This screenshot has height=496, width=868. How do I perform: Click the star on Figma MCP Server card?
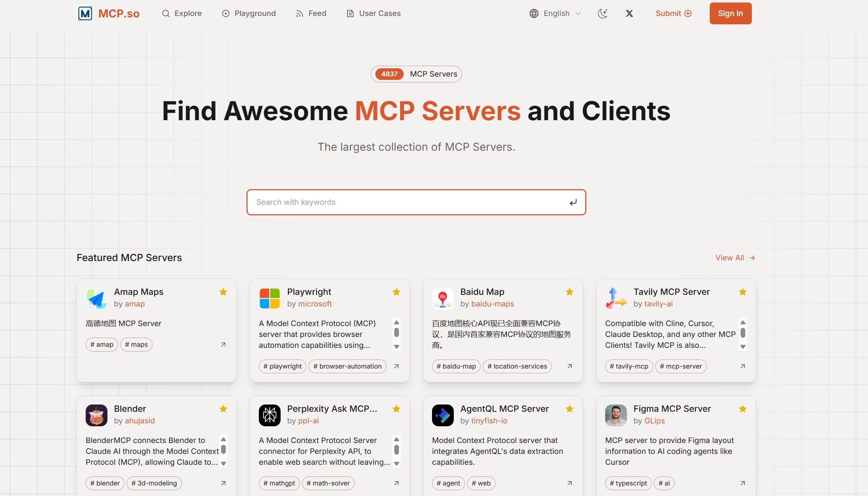click(x=743, y=409)
